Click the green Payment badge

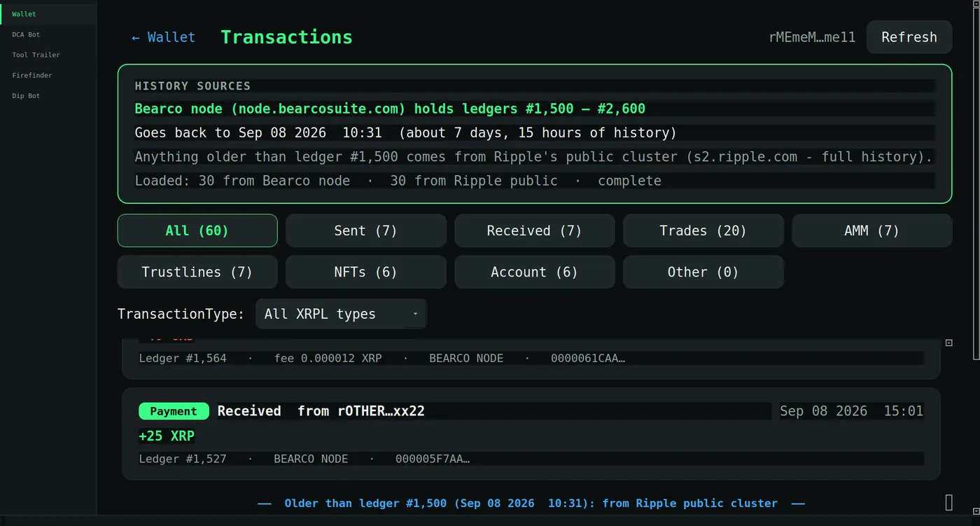coord(174,411)
